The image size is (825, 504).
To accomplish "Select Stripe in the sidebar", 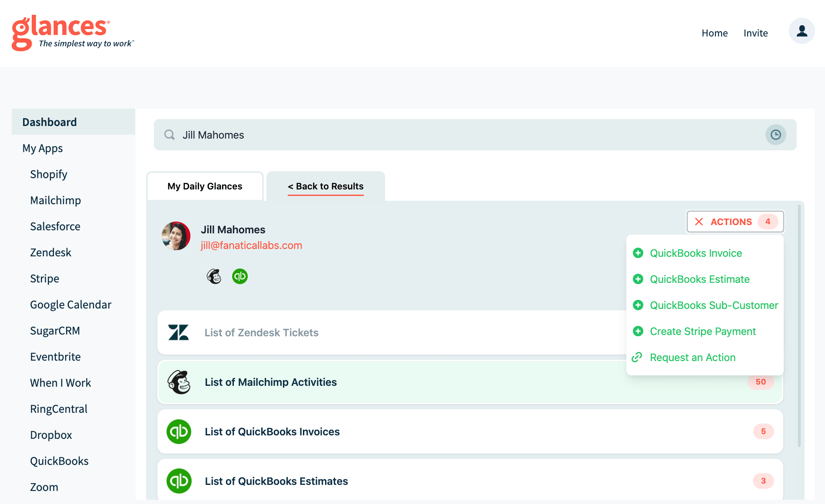I will [x=45, y=279].
